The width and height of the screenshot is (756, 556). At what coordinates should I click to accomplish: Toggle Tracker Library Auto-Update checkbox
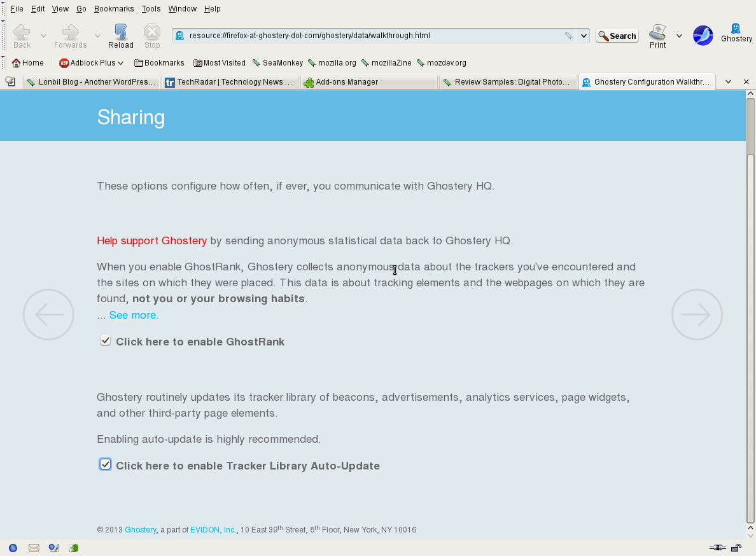[105, 464]
